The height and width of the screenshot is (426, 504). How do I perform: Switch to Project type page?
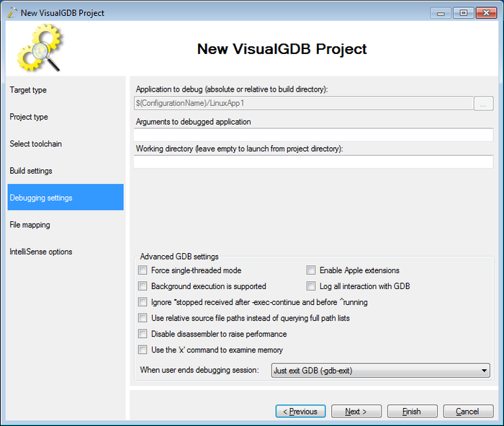point(66,117)
